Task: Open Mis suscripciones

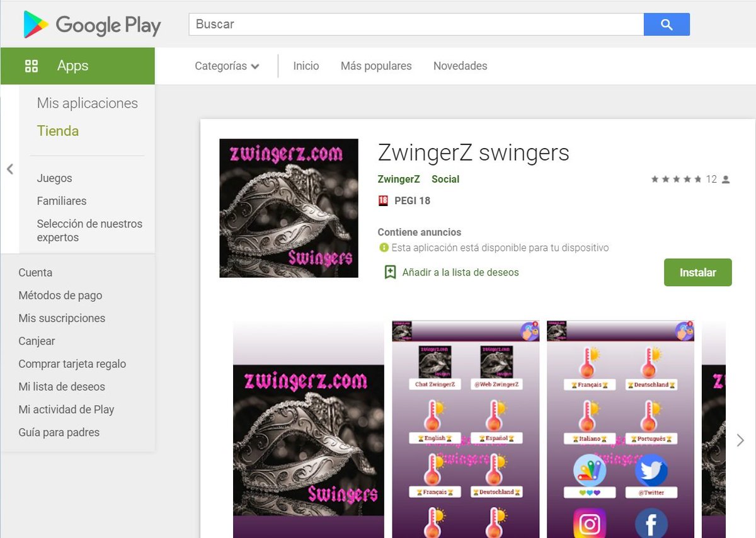Action: [x=62, y=318]
